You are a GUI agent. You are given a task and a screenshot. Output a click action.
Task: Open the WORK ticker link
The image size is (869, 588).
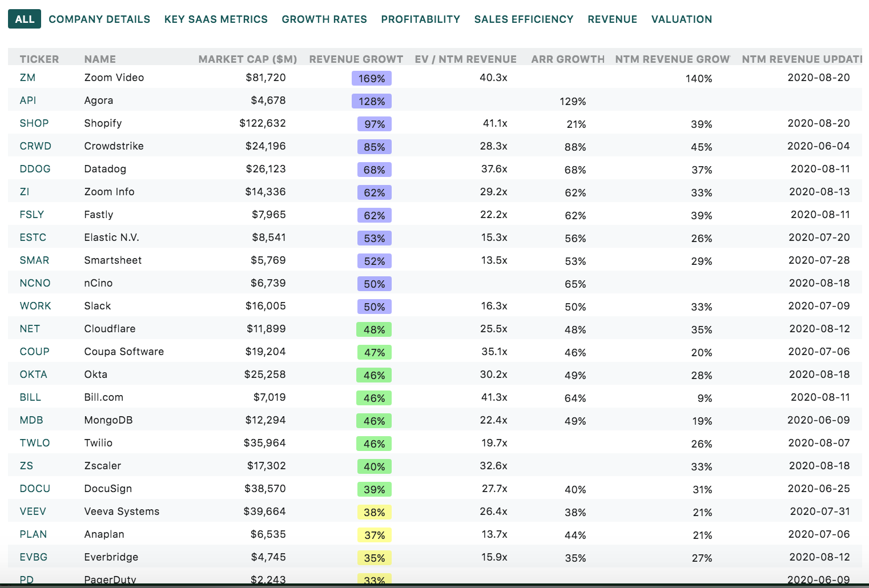click(x=35, y=306)
